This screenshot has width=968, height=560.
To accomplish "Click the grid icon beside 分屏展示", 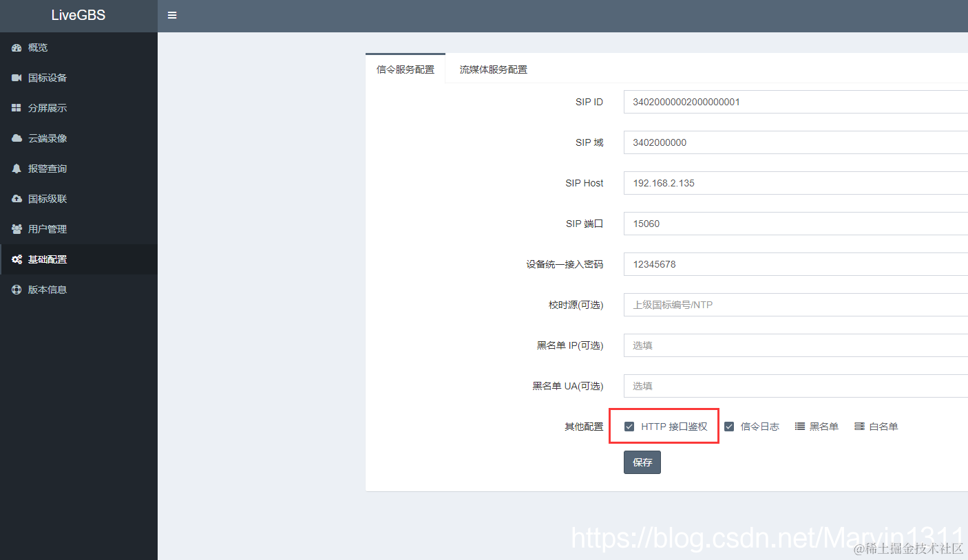I will (x=17, y=108).
